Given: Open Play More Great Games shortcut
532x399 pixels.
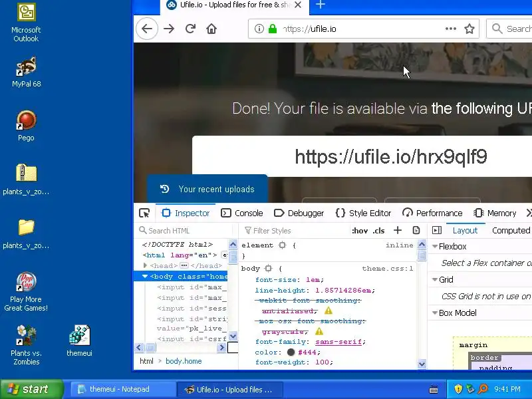Looking at the screenshot, I should (26, 292).
